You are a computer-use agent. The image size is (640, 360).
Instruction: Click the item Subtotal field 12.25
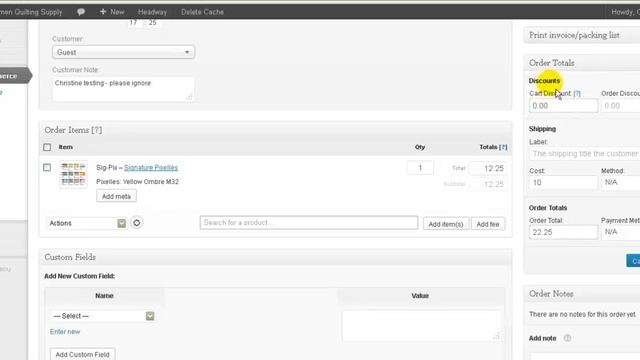tap(488, 184)
